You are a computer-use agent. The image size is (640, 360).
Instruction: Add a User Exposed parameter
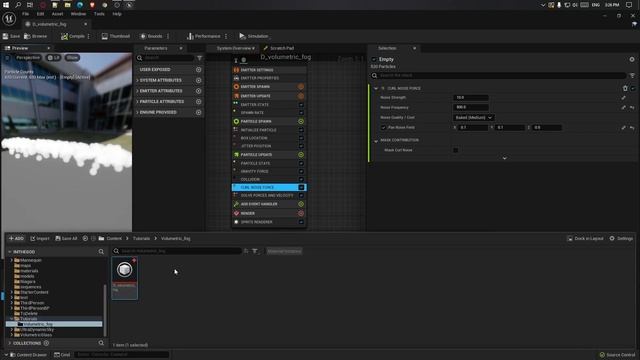pos(198,70)
